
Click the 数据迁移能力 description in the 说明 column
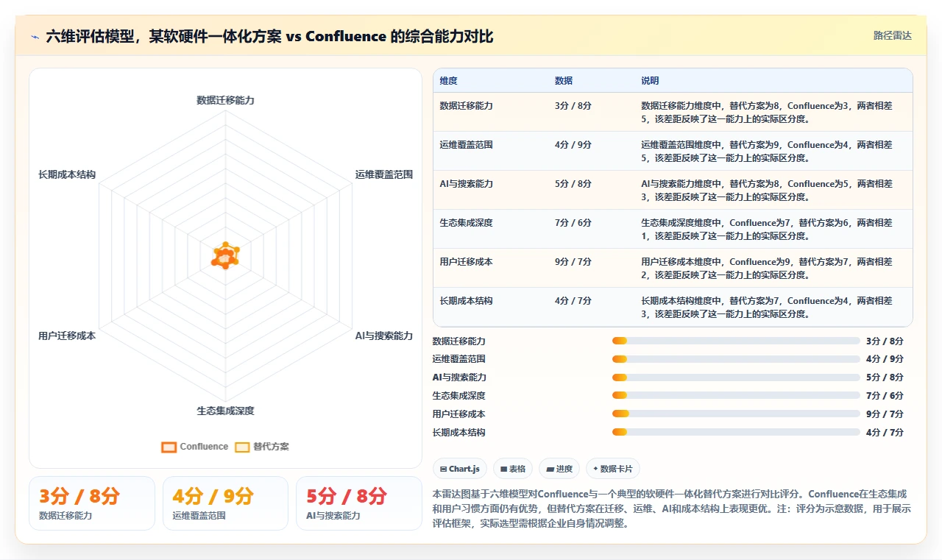click(x=767, y=112)
